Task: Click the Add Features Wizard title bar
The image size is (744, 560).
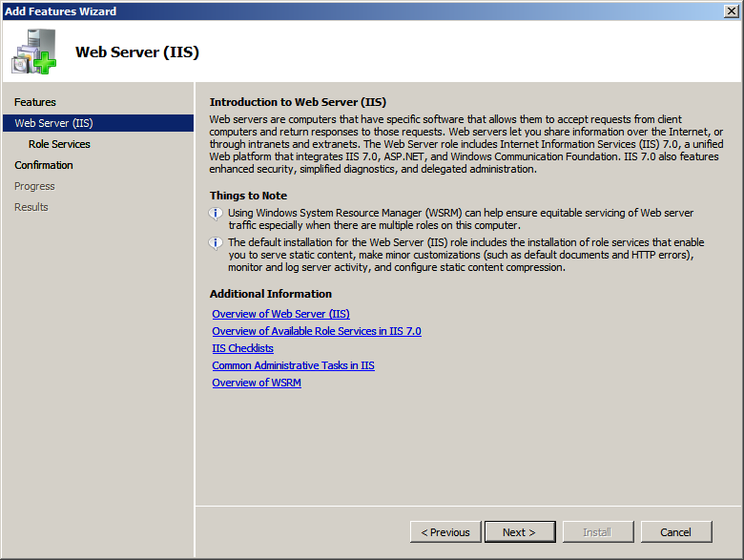Action: pos(361,10)
